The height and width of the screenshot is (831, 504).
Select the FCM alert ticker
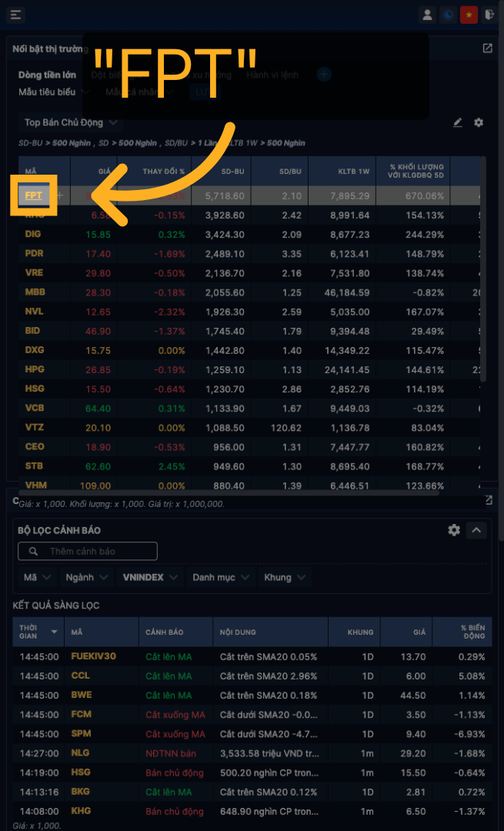coord(81,714)
